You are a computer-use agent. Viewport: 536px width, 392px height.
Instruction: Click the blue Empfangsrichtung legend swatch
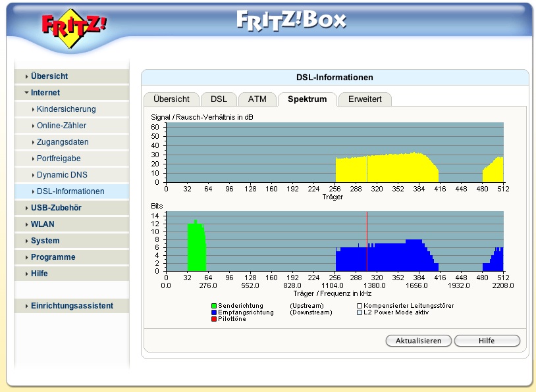click(214, 312)
